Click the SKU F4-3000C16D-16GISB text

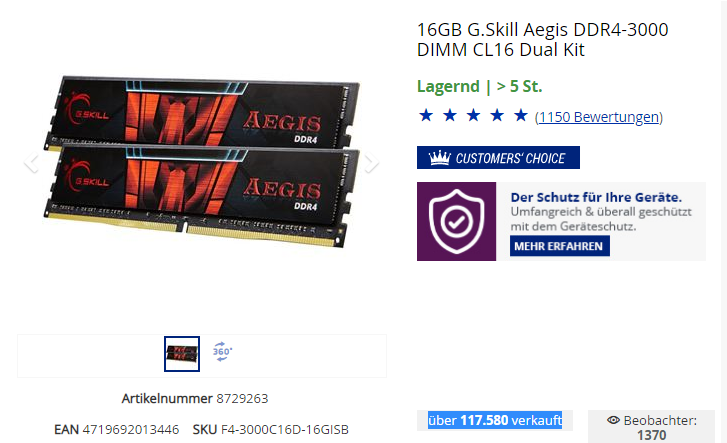(x=270, y=430)
